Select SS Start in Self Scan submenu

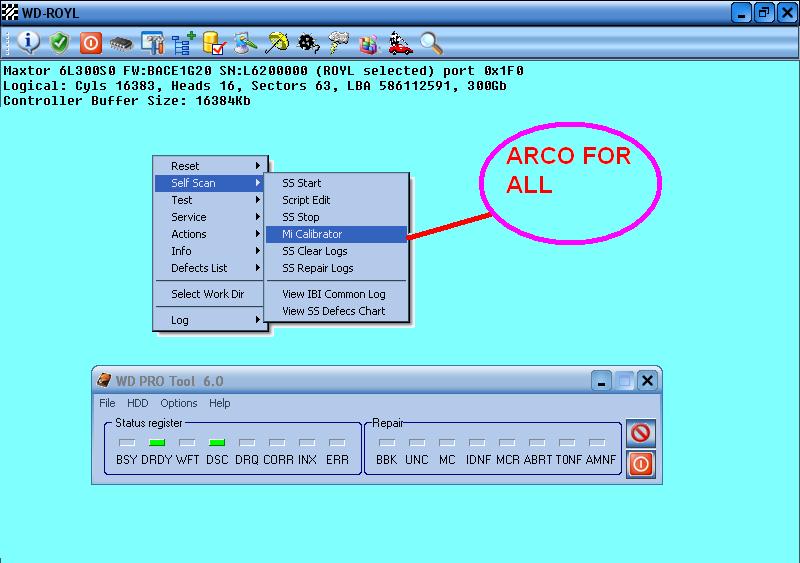pos(337,183)
